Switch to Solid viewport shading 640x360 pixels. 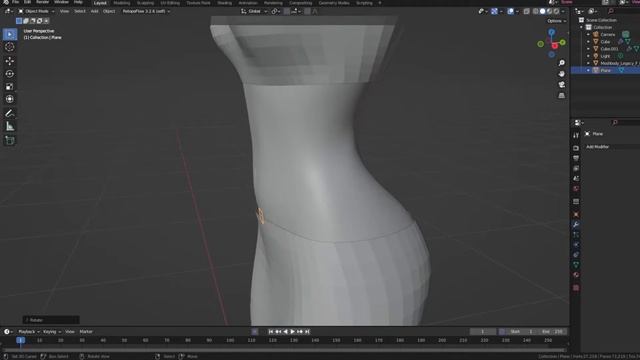coord(542,11)
